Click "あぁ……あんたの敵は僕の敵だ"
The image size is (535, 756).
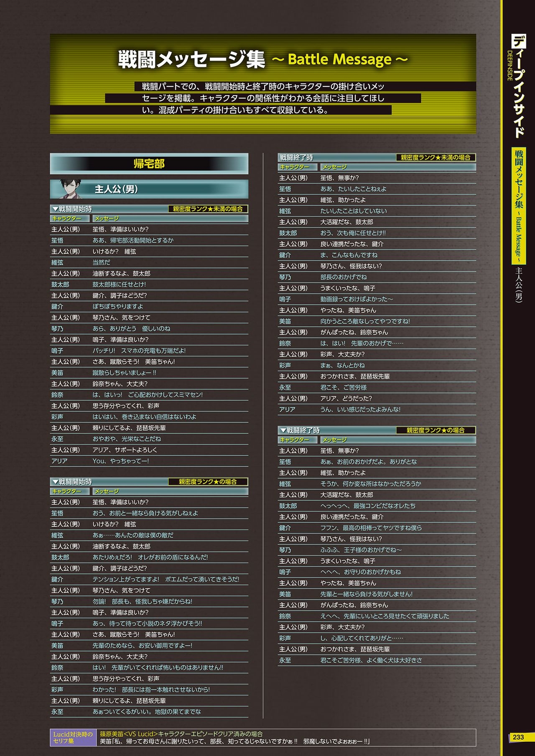pyautogui.click(x=133, y=535)
